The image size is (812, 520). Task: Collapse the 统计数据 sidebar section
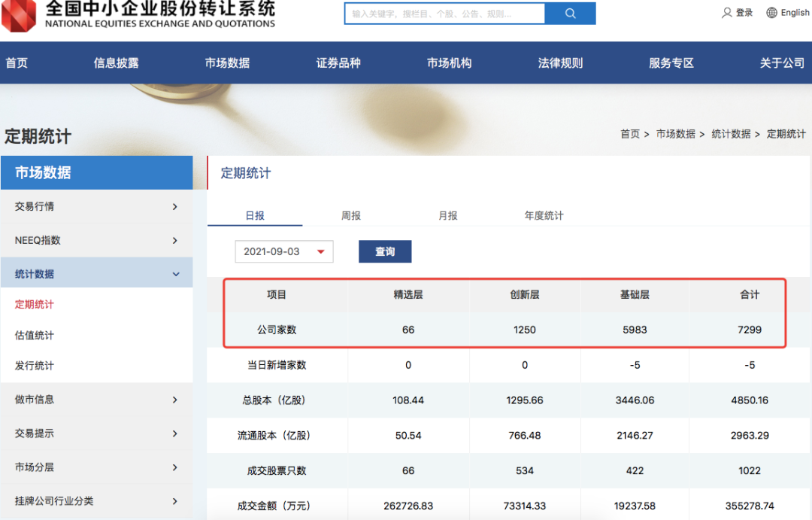[x=176, y=275]
